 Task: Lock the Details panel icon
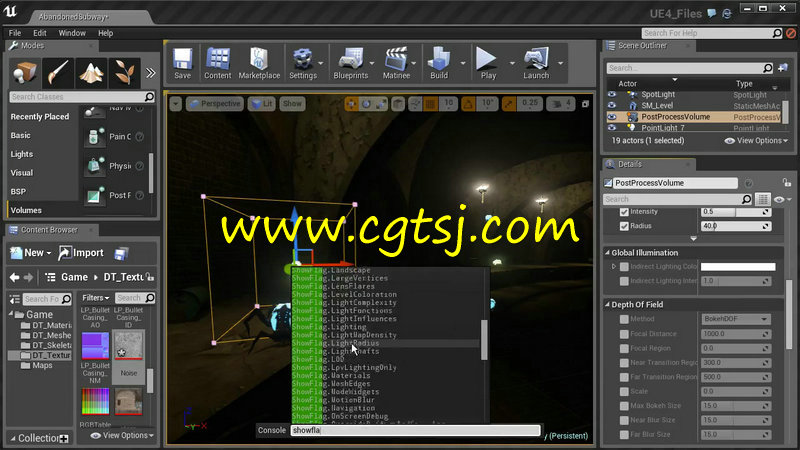[x=786, y=182]
